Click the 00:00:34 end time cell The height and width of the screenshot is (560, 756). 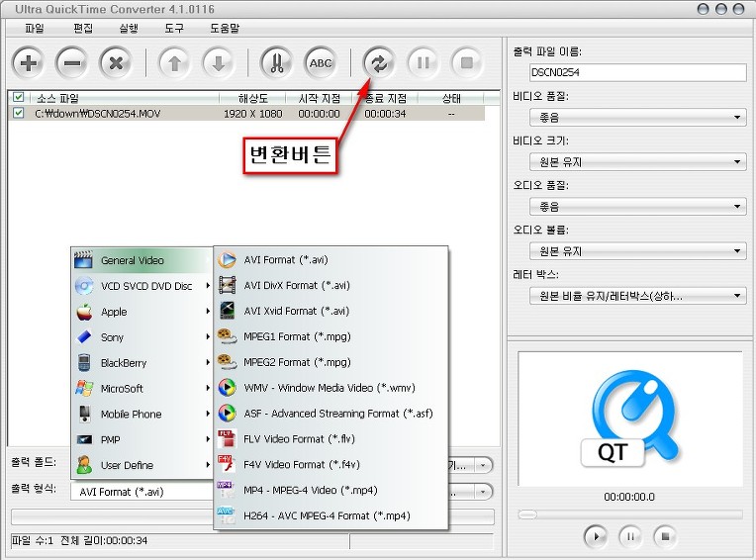(x=385, y=114)
